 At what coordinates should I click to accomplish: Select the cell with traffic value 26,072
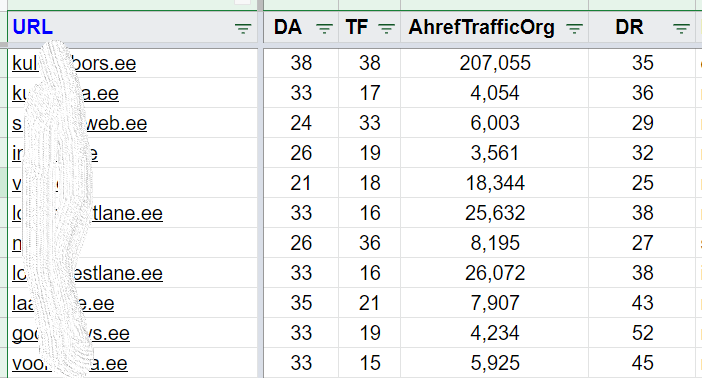coord(494,273)
